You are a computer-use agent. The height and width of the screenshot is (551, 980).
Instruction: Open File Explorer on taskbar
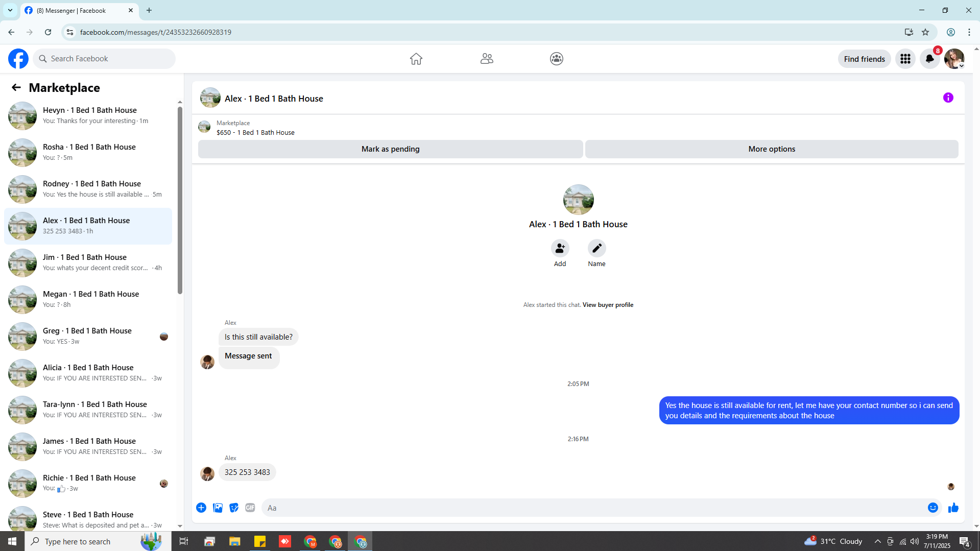(234, 541)
